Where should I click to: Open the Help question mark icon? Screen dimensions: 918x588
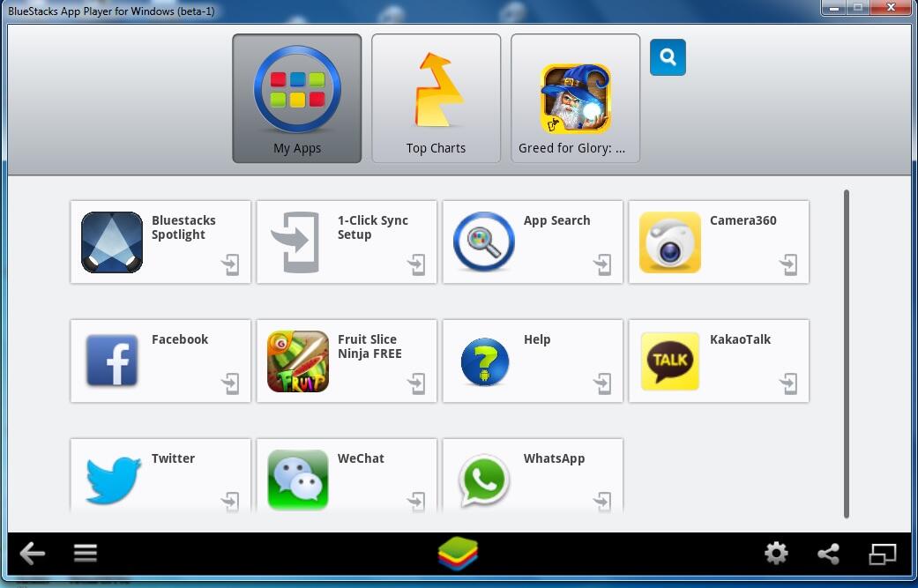pos(484,361)
